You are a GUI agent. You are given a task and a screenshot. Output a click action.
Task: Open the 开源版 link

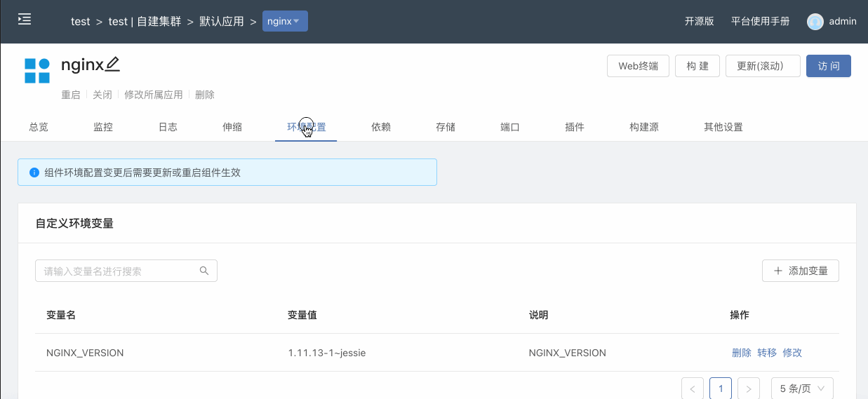(x=700, y=21)
